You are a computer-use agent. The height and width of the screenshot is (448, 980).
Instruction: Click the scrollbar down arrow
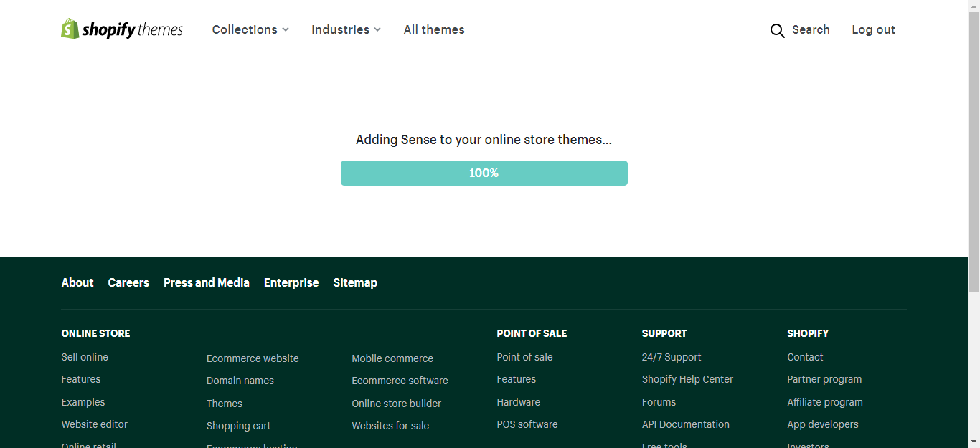[x=974, y=442]
